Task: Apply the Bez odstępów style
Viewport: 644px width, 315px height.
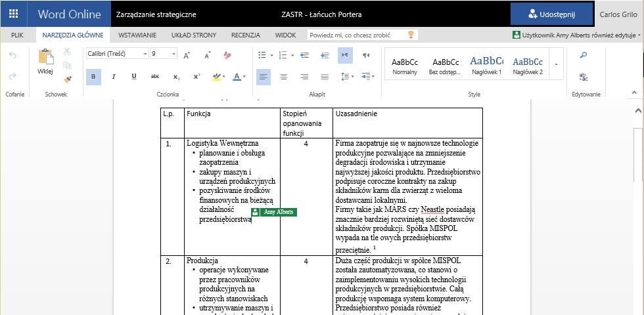Action: tap(444, 66)
